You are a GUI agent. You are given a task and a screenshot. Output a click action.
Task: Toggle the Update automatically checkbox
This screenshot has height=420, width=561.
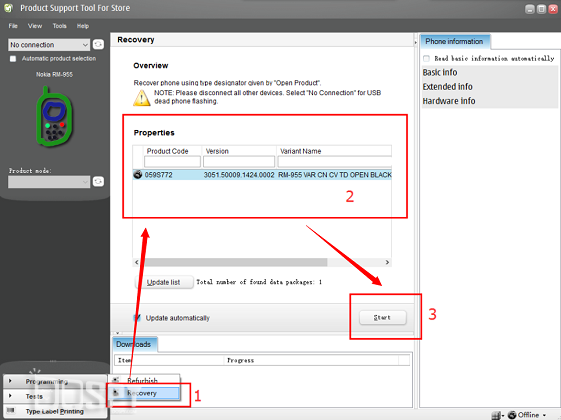[x=137, y=318]
